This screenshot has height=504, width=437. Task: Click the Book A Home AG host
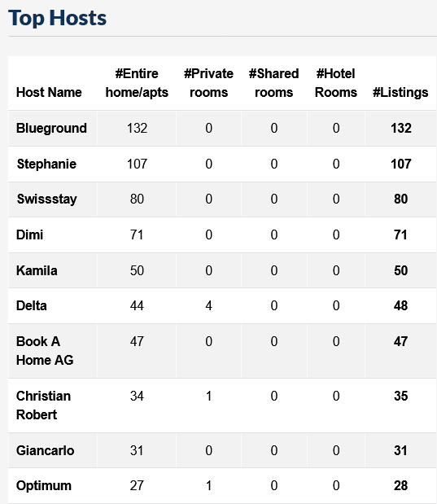click(45, 351)
